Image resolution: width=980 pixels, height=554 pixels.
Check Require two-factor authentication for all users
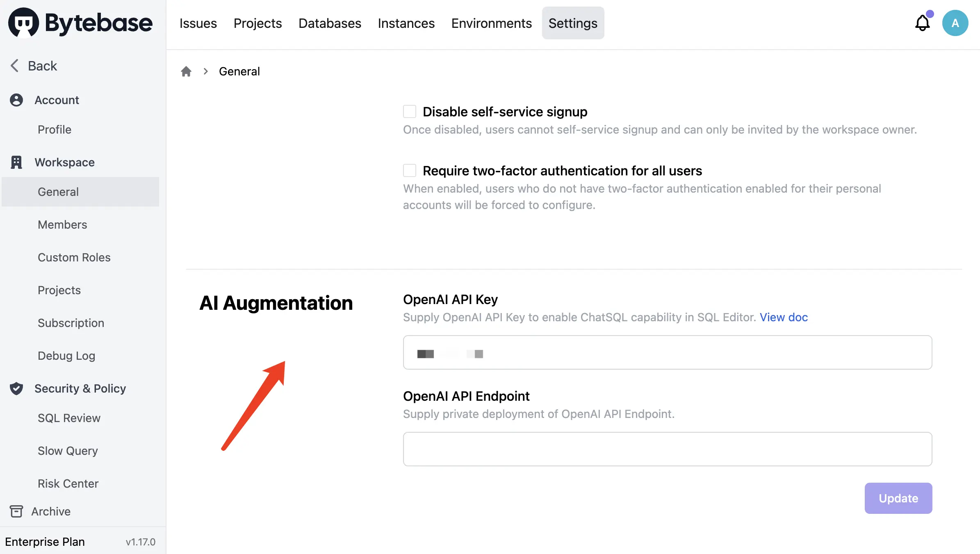pyautogui.click(x=409, y=170)
